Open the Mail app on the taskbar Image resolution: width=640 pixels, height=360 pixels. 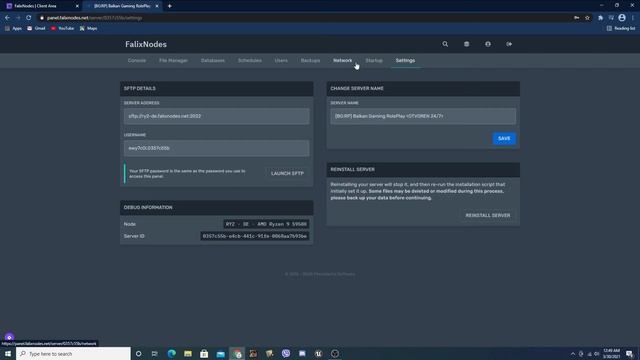[220, 353]
